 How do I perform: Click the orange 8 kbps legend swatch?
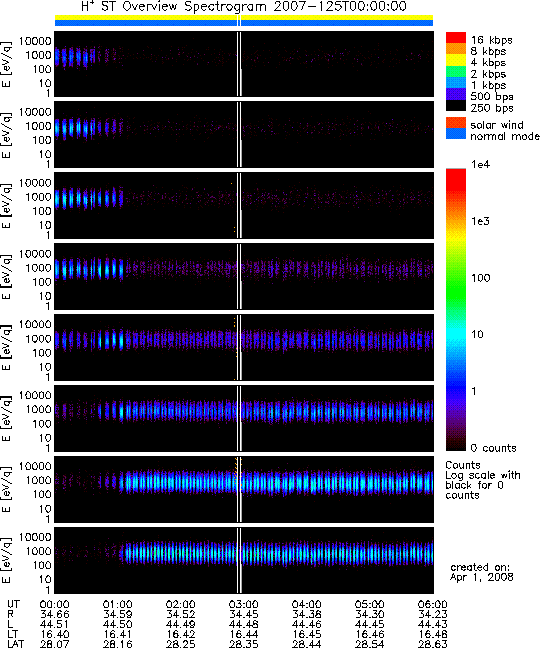pyautogui.click(x=456, y=49)
